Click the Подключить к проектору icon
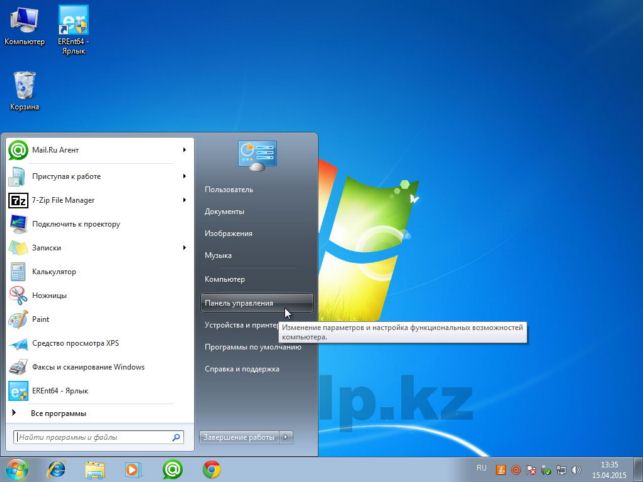 pyautogui.click(x=18, y=224)
